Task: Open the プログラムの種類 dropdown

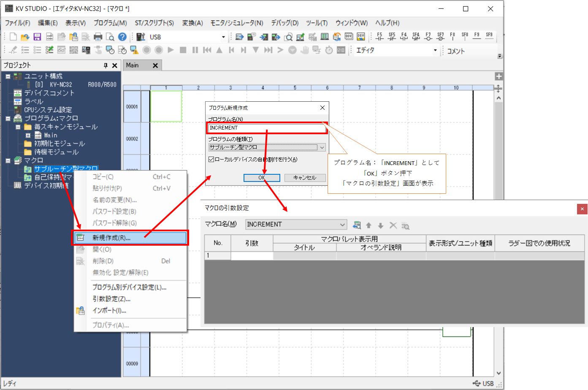Action: [x=322, y=147]
